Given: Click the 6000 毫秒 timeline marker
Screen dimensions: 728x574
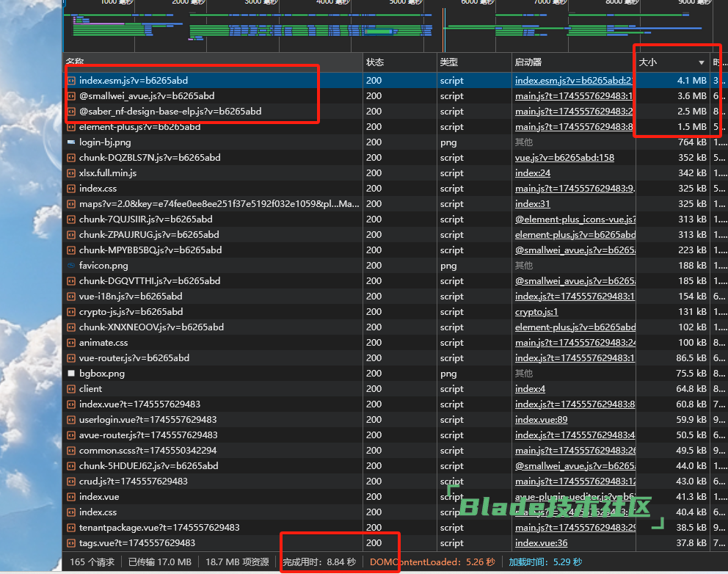Looking at the screenshot, I should pyautogui.click(x=478, y=2).
